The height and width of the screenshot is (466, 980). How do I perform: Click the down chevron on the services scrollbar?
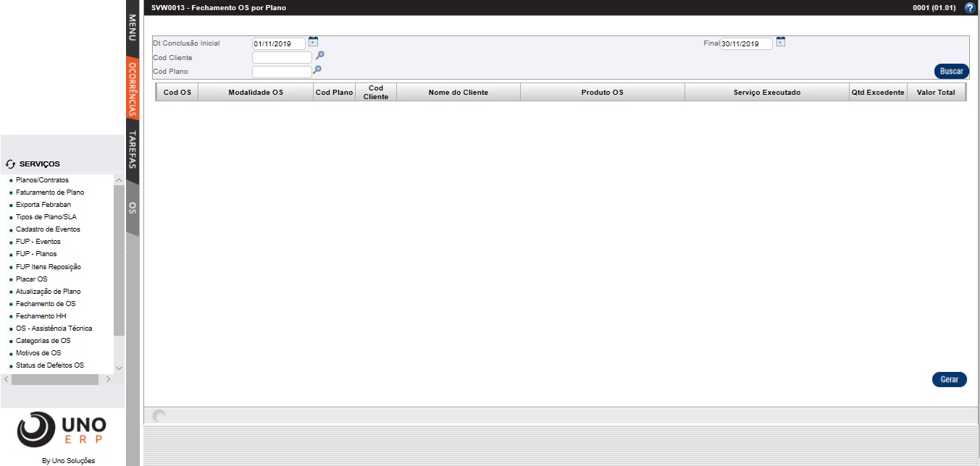[117, 368]
